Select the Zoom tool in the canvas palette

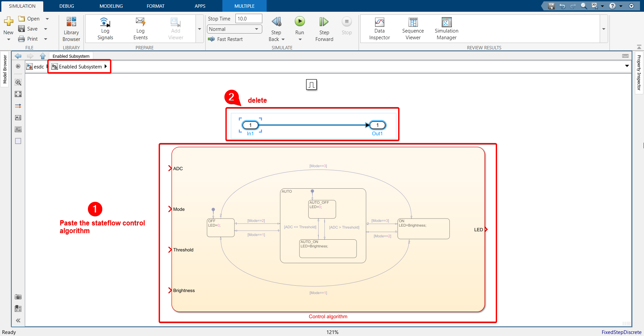click(x=18, y=82)
